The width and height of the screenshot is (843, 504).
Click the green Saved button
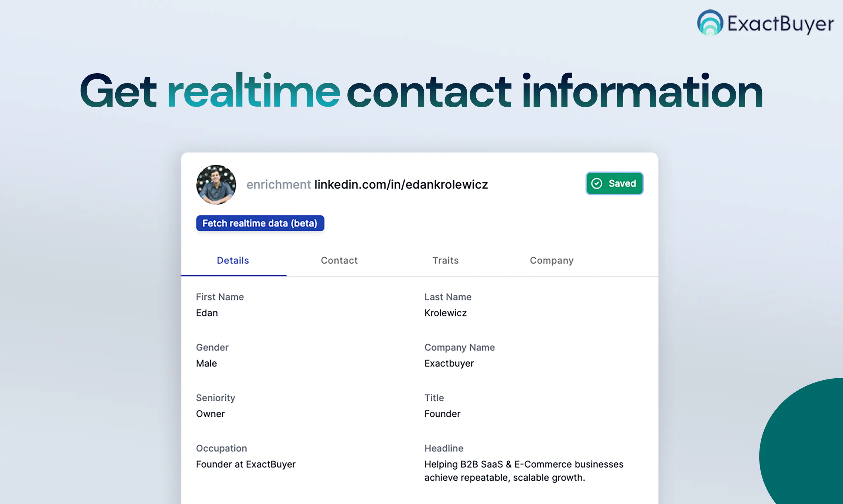pos(614,183)
